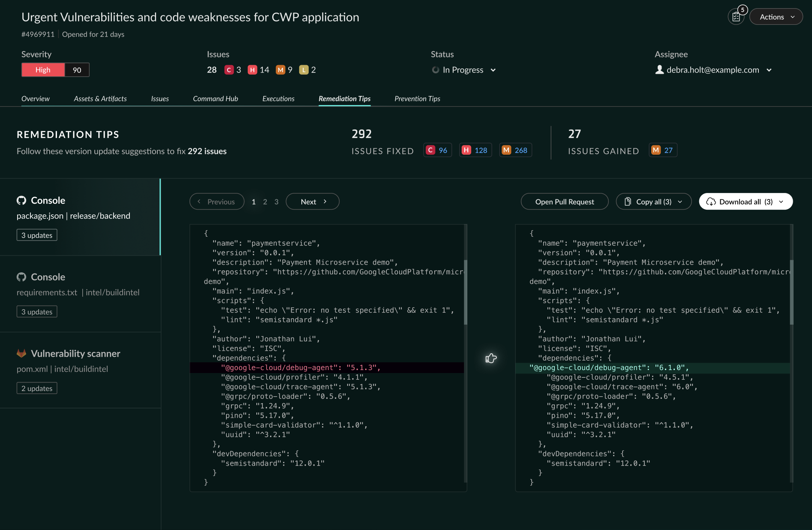Click the GitHub icon beside package.json Console
This screenshot has height=530, width=812.
21,200
